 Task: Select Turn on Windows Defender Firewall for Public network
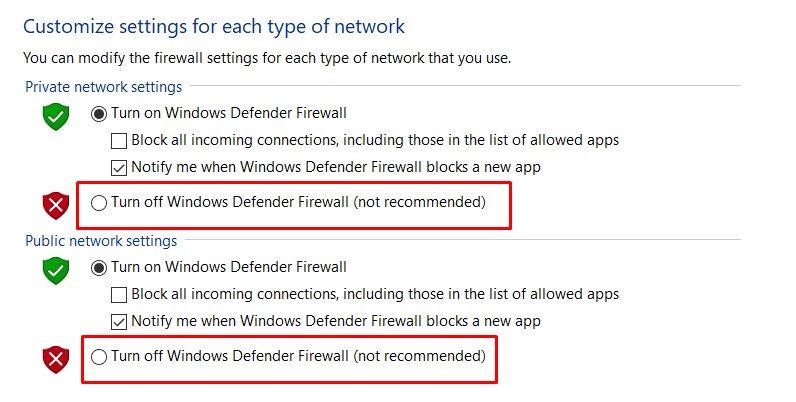tap(98, 268)
